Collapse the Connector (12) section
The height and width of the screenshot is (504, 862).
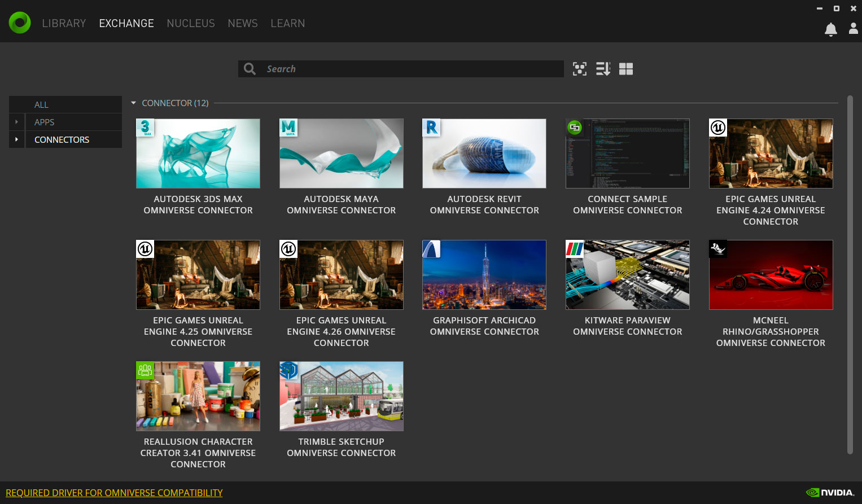point(134,103)
